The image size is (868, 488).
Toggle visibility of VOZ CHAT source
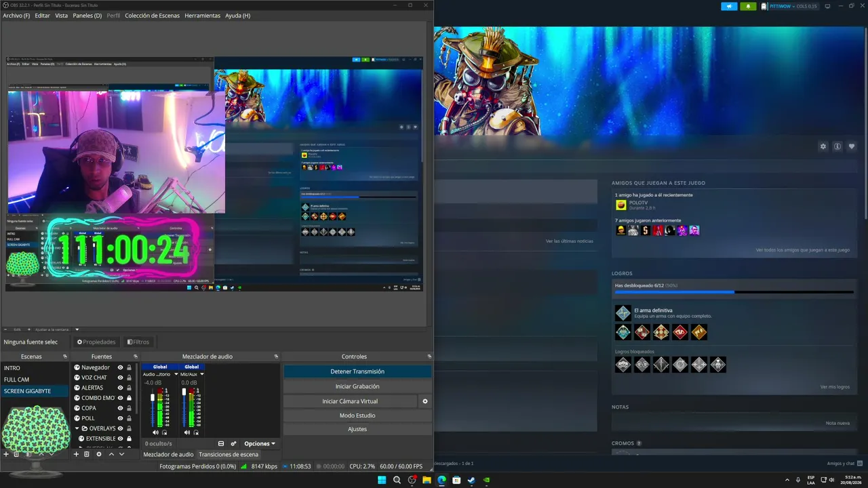point(120,378)
